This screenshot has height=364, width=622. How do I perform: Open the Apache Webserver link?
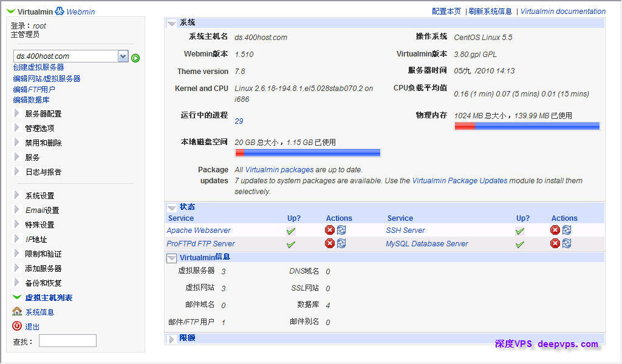point(199,230)
